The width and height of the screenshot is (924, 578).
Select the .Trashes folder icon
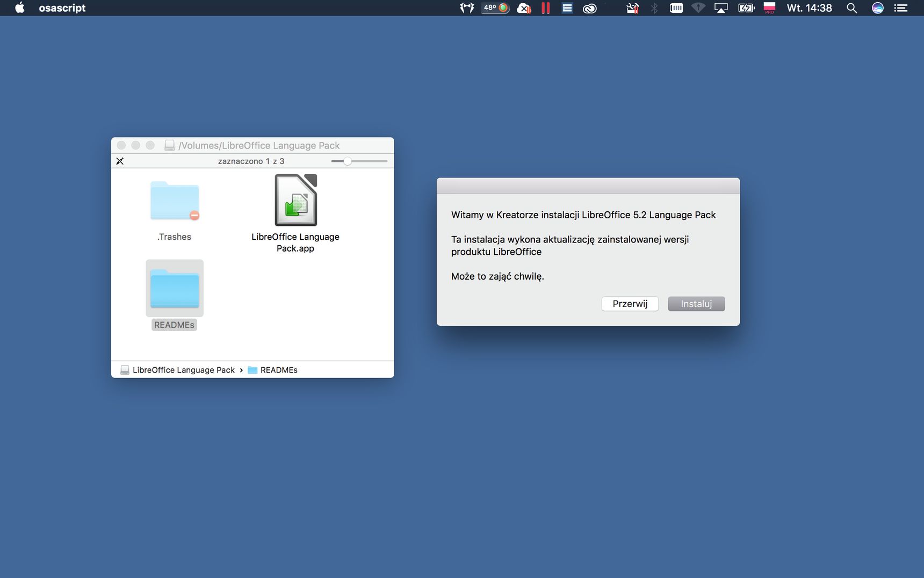click(x=175, y=201)
